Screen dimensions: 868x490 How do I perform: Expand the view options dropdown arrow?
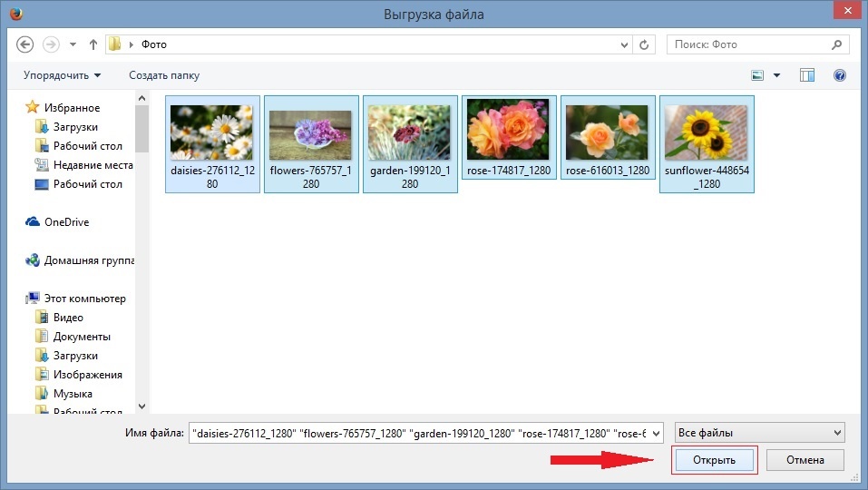[777, 75]
